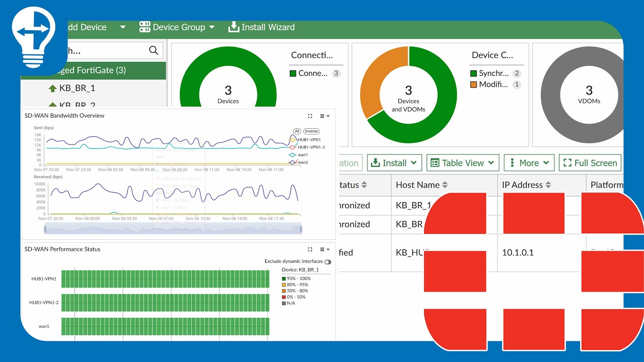Image resolution: width=644 pixels, height=362 pixels.
Task: Click the expand-corners icon on Full Screen
Action: pyautogui.click(x=568, y=163)
